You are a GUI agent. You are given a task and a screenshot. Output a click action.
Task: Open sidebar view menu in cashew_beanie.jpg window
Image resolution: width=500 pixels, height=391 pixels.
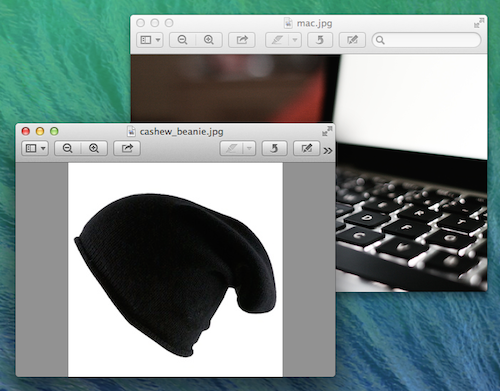[x=35, y=148]
